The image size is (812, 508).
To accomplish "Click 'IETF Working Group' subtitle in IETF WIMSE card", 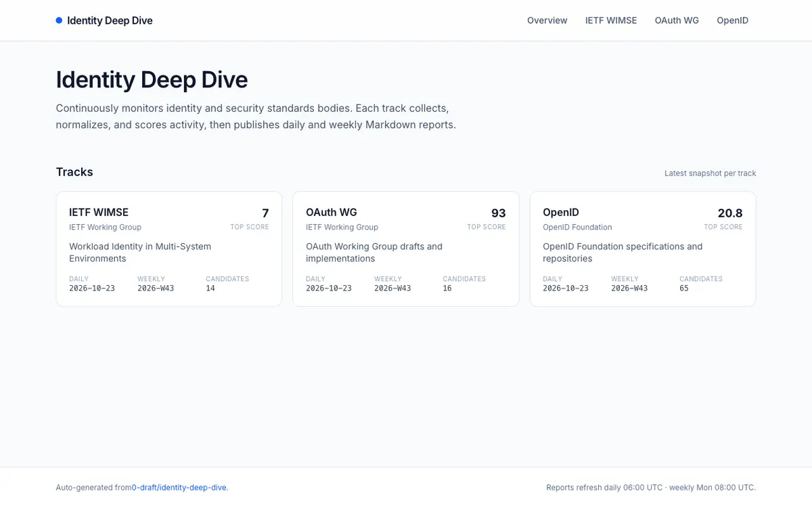I will pyautogui.click(x=105, y=227).
